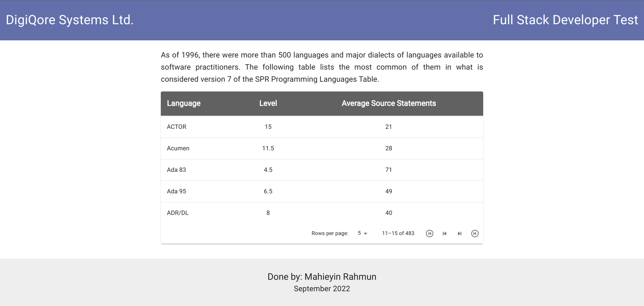Click the Language column header
Screen dimensions: 644x306
(x=184, y=103)
